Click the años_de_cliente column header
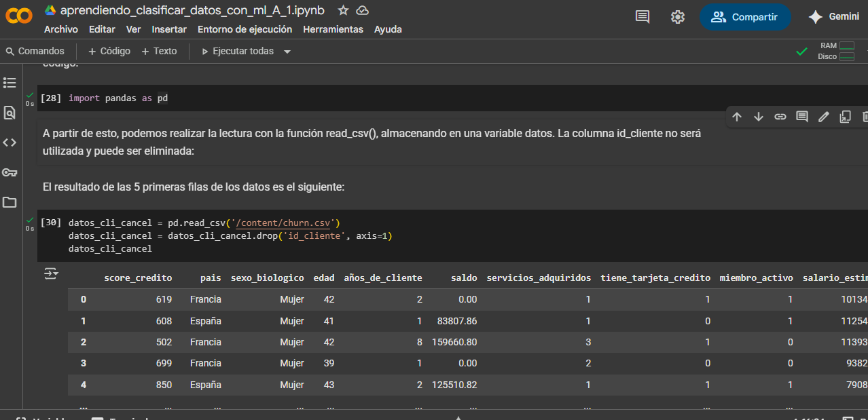Image resolution: width=868 pixels, height=420 pixels. [383, 278]
